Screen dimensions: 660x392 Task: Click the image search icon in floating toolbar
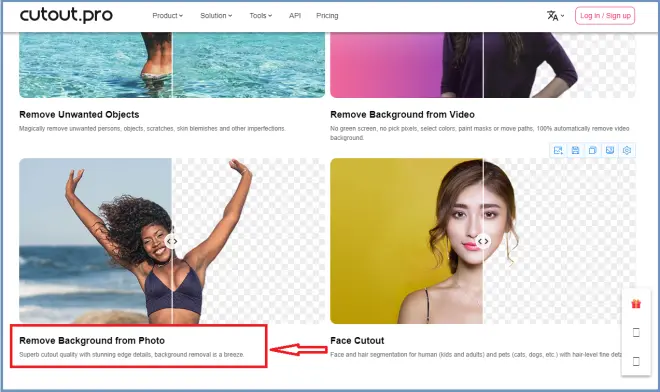[x=558, y=150]
